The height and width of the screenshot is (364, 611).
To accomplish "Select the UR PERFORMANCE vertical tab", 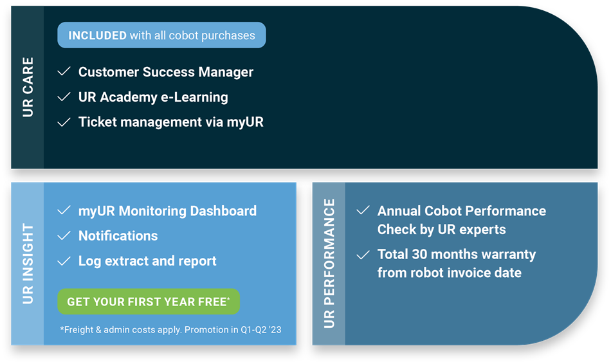I will coord(329,264).
